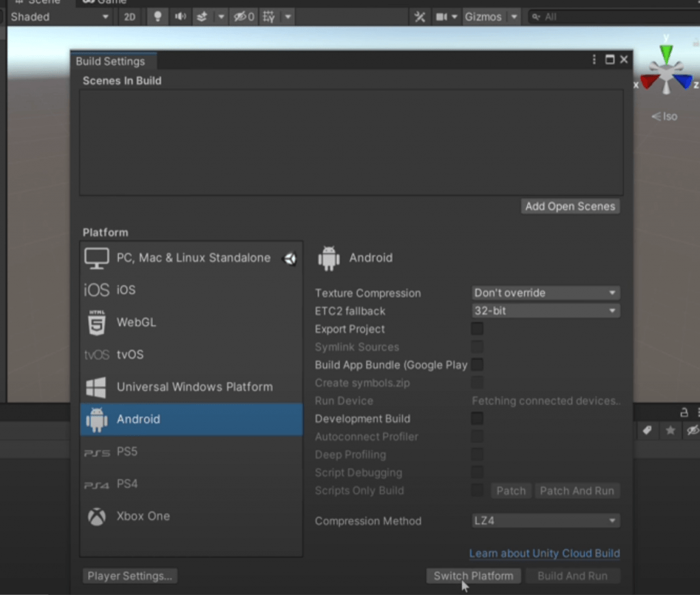Open scene camera settings icon
The image size is (700, 595).
pos(442,17)
